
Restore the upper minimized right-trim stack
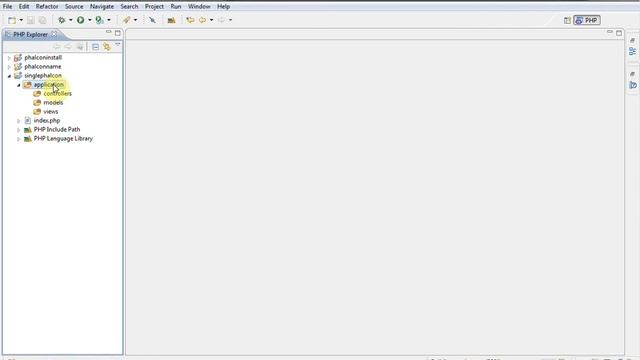(x=633, y=40)
